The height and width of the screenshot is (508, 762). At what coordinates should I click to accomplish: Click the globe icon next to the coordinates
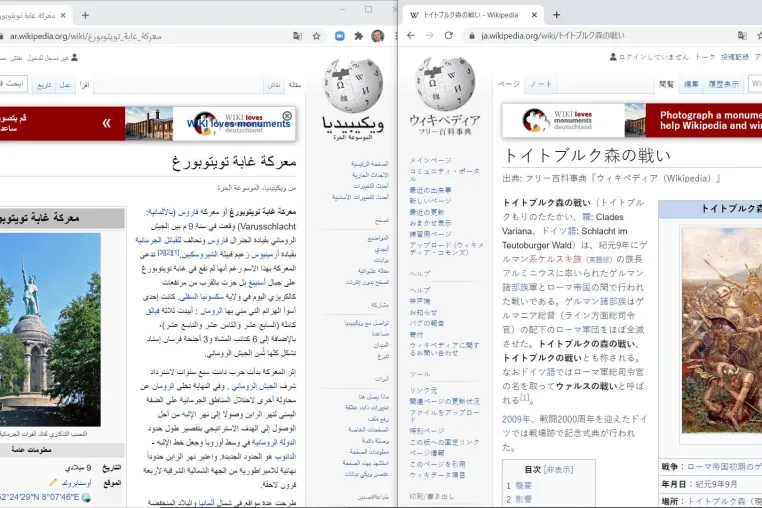coord(86,497)
